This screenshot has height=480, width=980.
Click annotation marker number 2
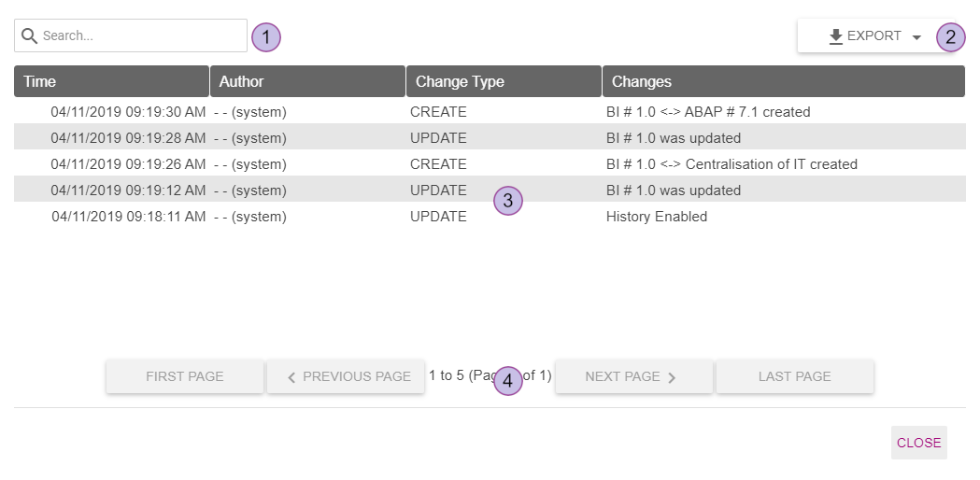click(x=950, y=37)
